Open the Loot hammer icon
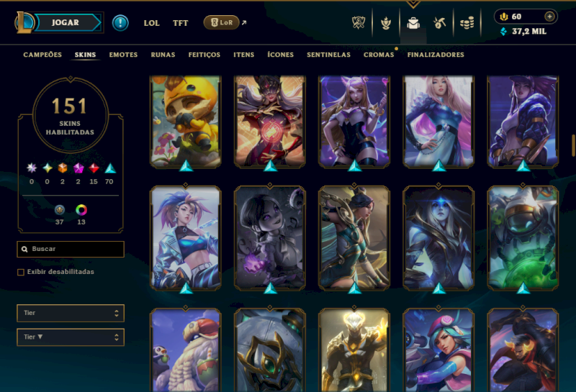The image size is (576, 392). click(x=439, y=23)
